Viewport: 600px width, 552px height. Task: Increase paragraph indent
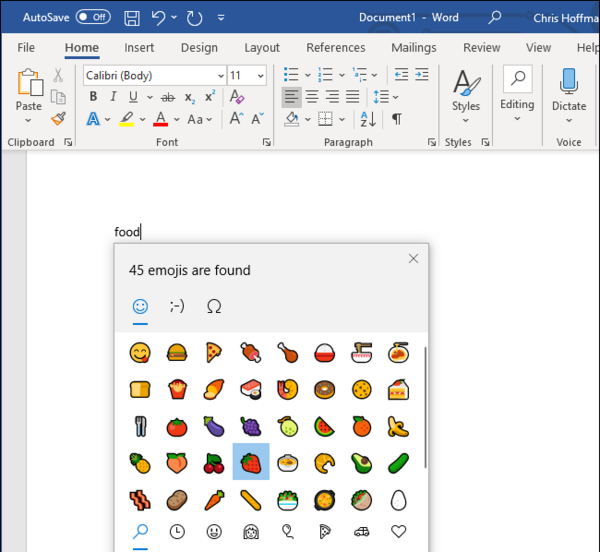coord(422,75)
